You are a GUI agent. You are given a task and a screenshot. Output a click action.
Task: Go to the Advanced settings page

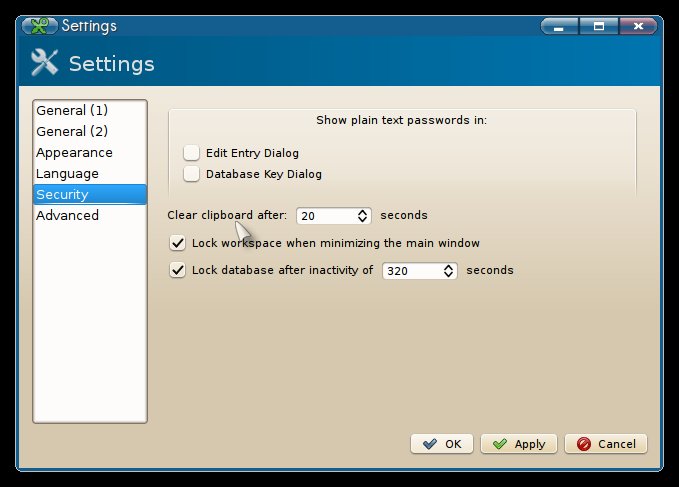tap(67, 215)
